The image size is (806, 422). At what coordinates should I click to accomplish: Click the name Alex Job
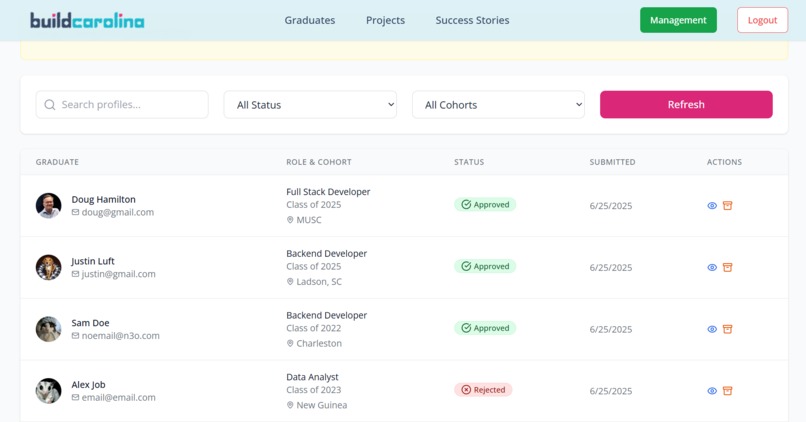[x=88, y=384]
